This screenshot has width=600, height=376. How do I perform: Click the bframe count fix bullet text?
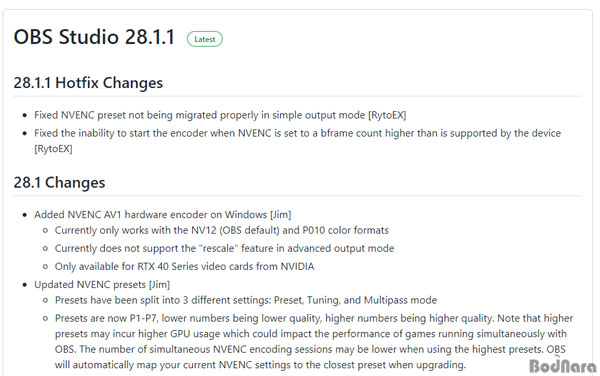[x=297, y=141]
